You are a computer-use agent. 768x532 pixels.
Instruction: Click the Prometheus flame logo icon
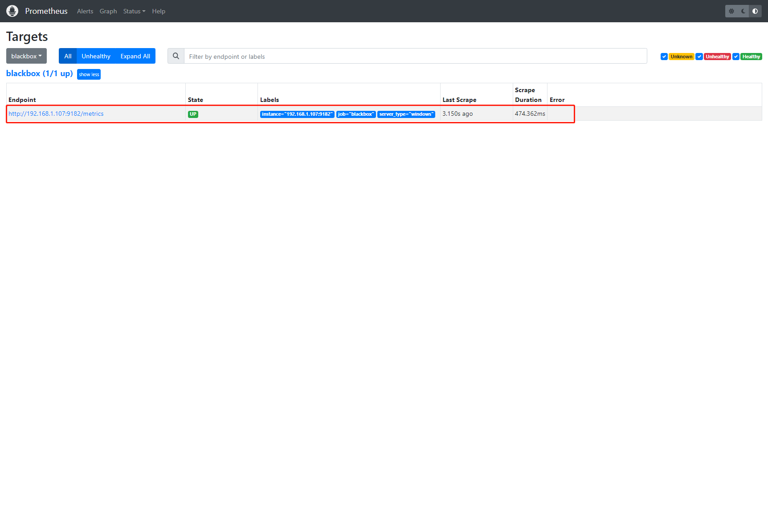[x=12, y=11]
